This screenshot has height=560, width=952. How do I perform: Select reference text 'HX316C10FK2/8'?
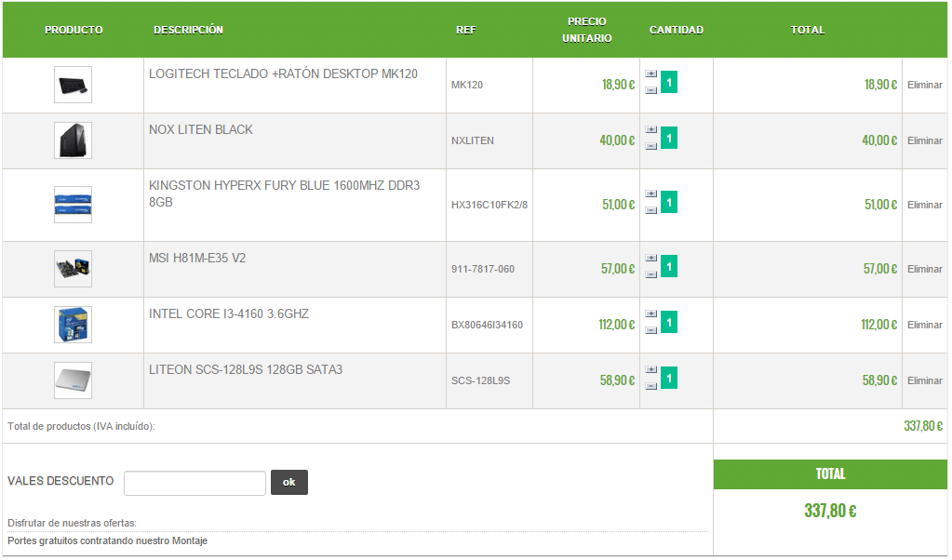[489, 205]
